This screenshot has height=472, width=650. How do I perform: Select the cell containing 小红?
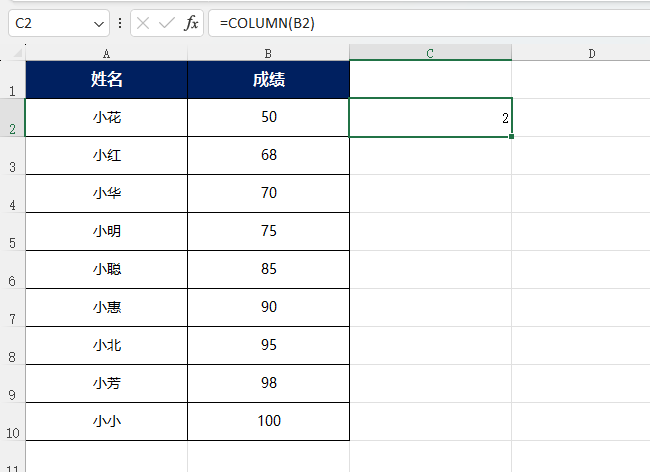pyautogui.click(x=107, y=156)
